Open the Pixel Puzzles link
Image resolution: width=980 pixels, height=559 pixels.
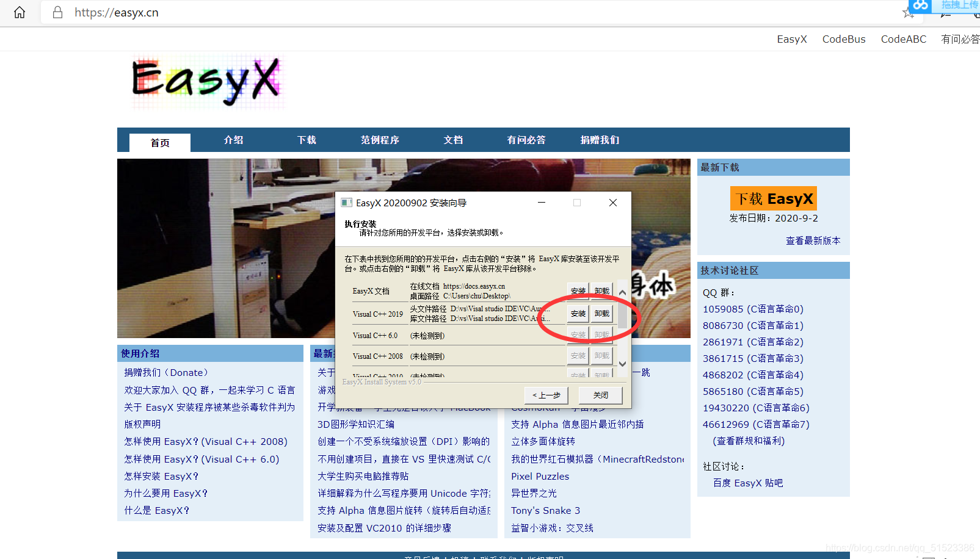point(540,476)
